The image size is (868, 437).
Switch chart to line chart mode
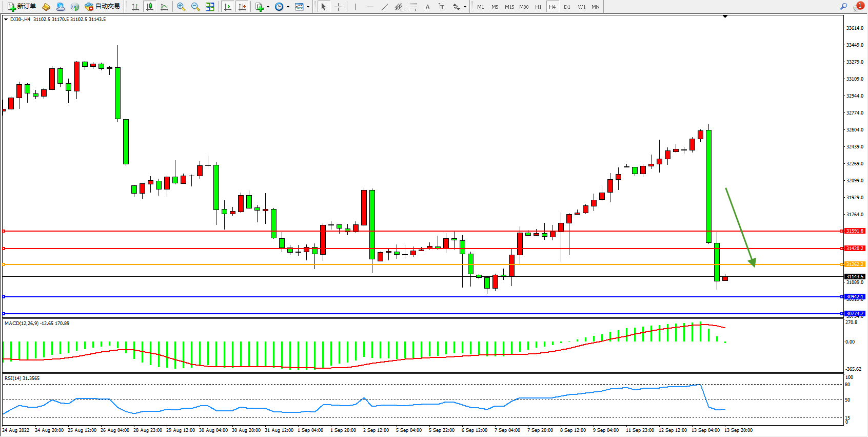click(164, 7)
